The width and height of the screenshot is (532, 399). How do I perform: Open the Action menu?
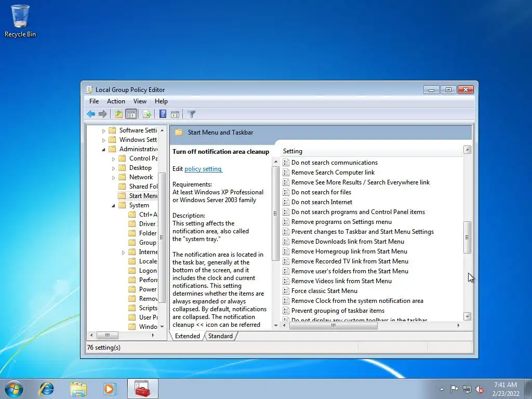(116, 101)
